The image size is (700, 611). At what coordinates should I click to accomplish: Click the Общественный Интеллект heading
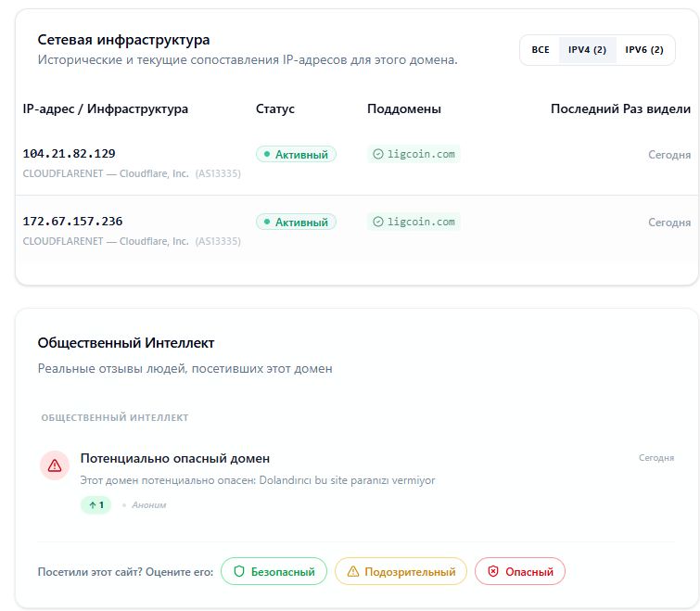[126, 343]
